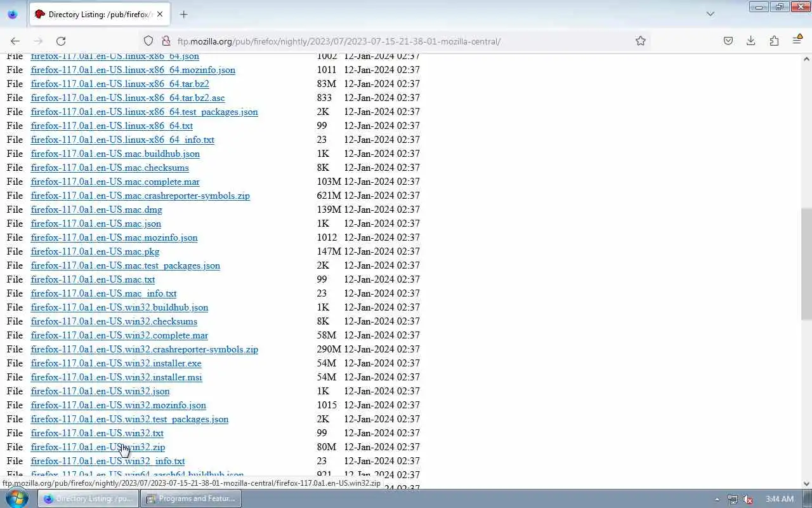The width and height of the screenshot is (812, 508).
Task: Select the Directory Listing tab
Action: coord(100,14)
